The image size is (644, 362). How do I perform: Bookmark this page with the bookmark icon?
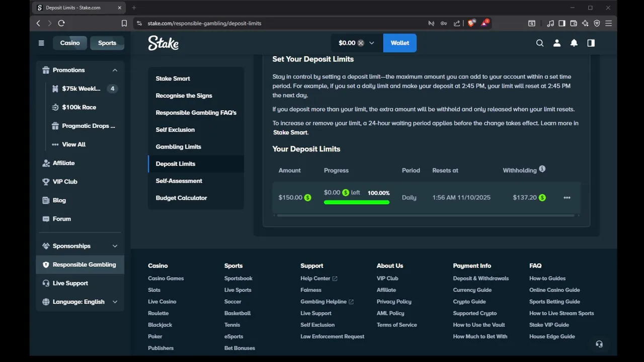pos(124,23)
